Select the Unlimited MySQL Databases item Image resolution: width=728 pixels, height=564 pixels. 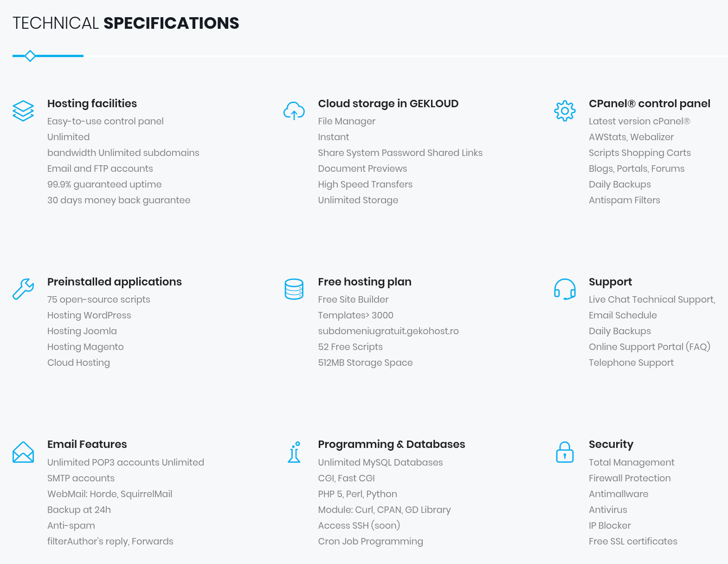[380, 462]
